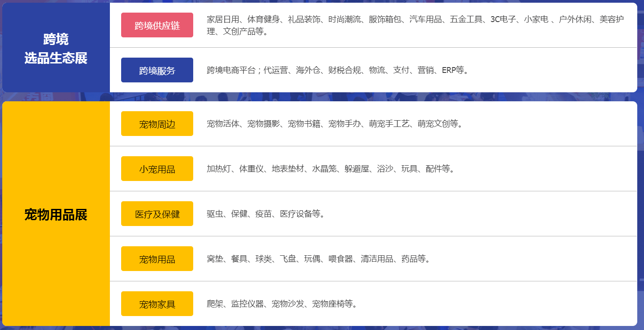Select the 跨境电商平台 text

tap(231, 70)
